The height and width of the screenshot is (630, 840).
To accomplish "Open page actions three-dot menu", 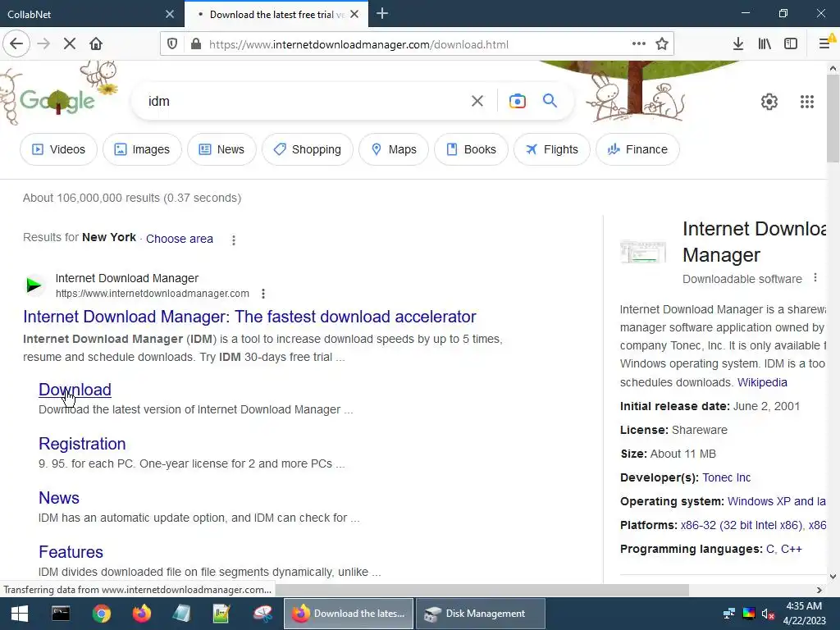I will coord(638,44).
